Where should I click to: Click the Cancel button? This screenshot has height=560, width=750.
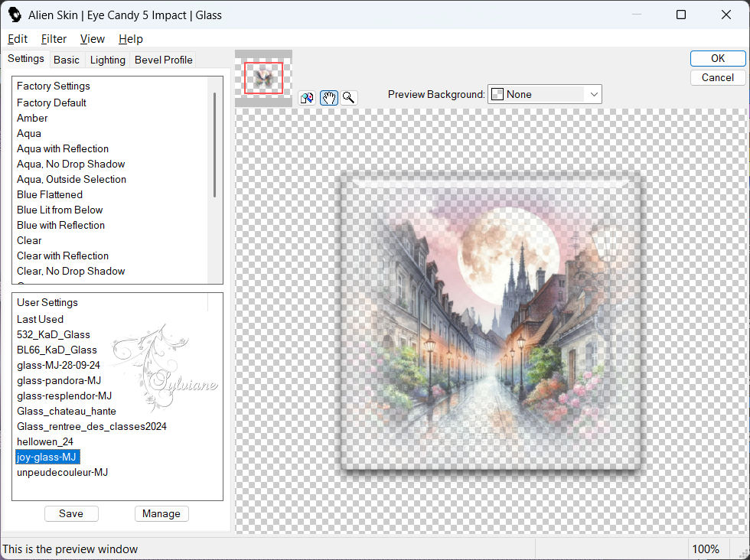718,77
